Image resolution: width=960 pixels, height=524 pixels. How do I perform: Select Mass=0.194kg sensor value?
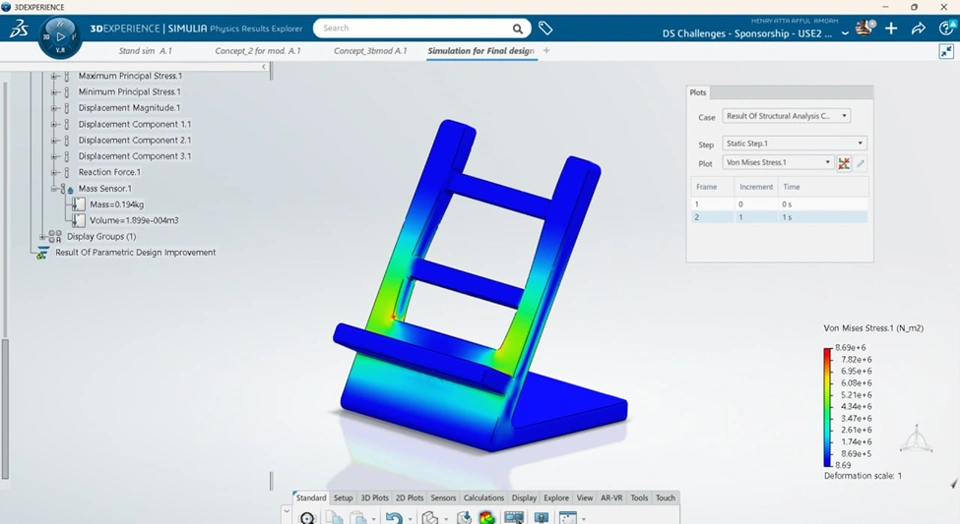point(117,204)
